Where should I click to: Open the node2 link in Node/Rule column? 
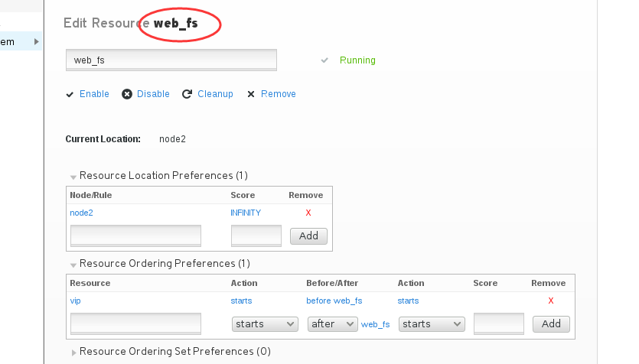click(x=82, y=213)
